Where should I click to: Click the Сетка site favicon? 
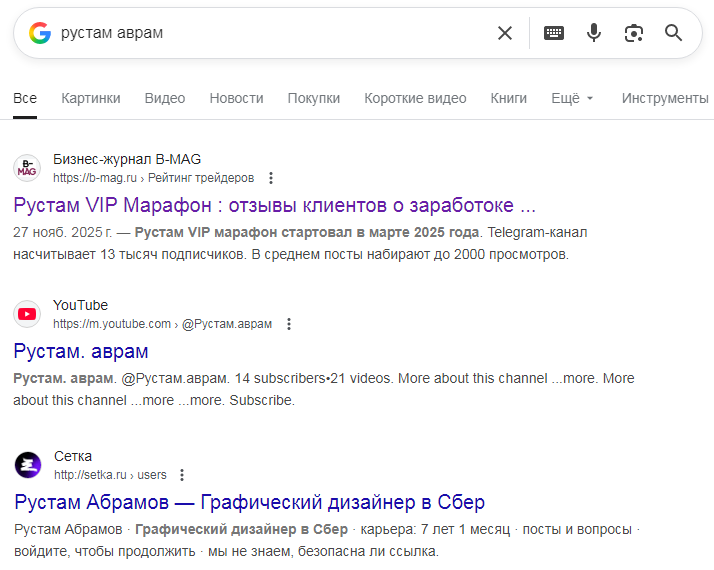pos(28,465)
